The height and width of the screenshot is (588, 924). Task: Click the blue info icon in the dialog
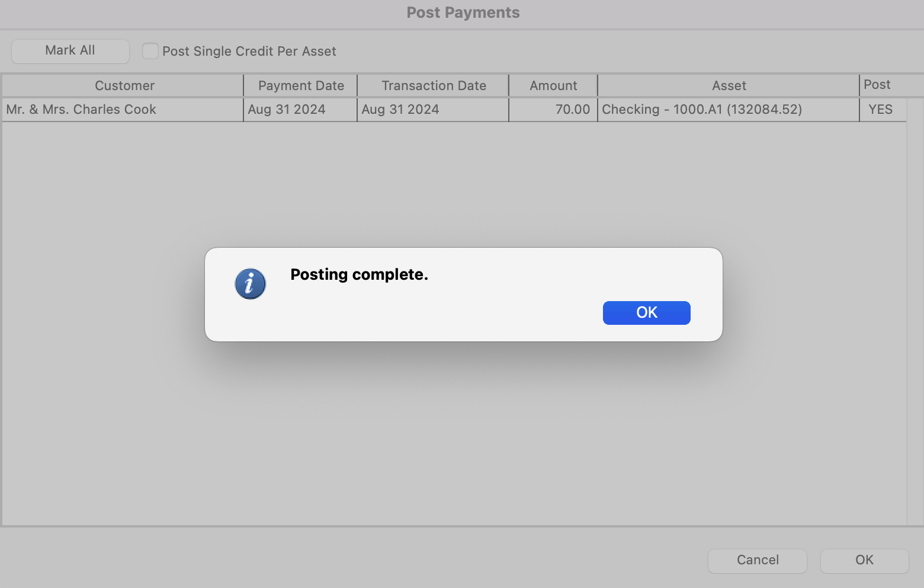pyautogui.click(x=250, y=284)
